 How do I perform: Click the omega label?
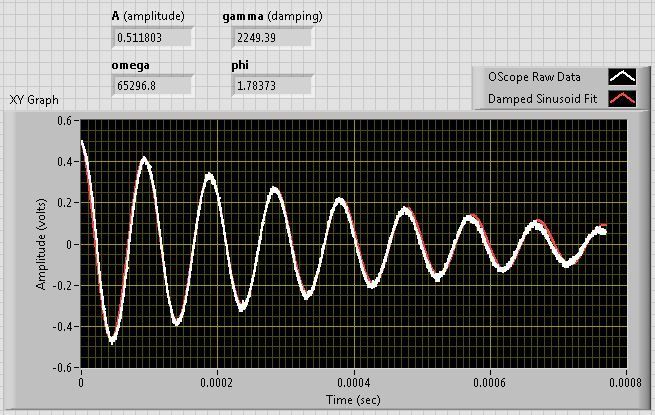tap(130, 65)
